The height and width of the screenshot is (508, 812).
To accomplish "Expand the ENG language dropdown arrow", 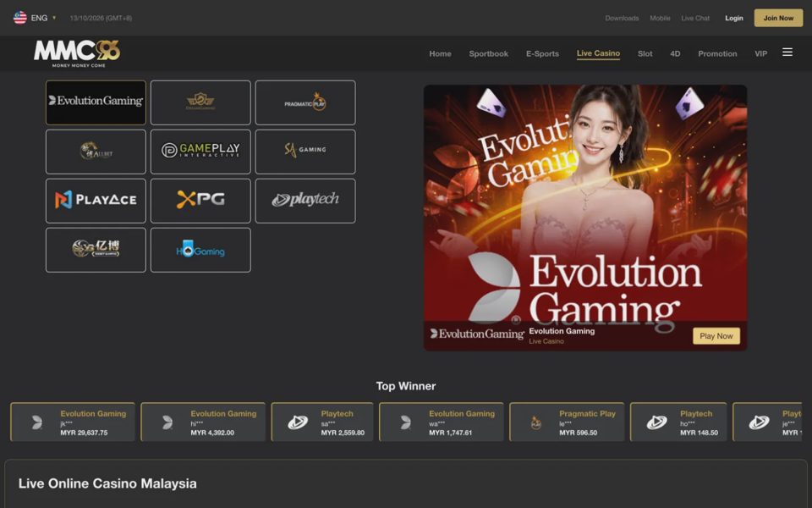I will pos(54,18).
